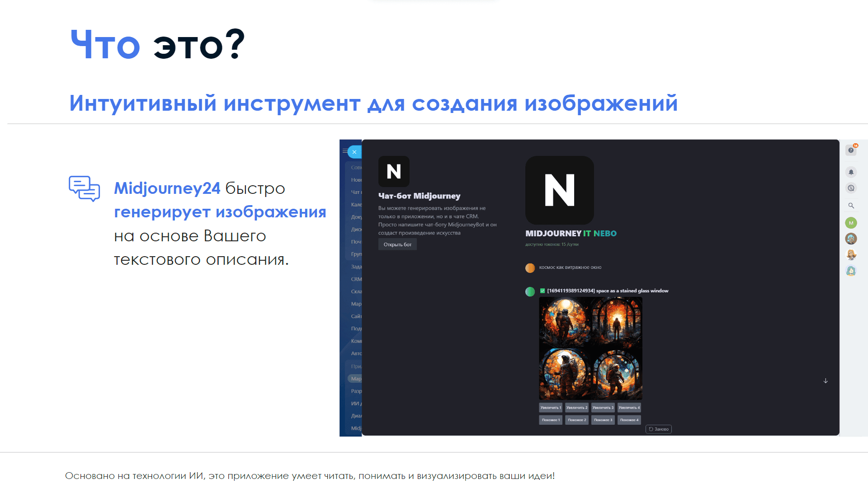
Task: Select the bottom-left astronaut image
Action: [565, 374]
